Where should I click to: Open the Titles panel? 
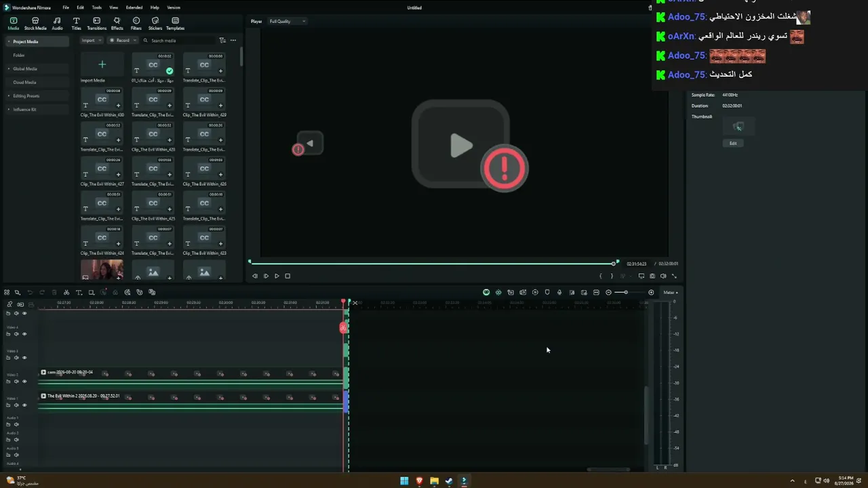[x=76, y=24]
